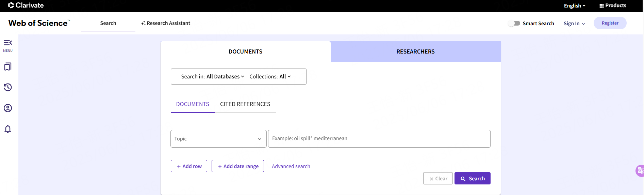Open the researcher profile icon in sidebar

pos(8,108)
